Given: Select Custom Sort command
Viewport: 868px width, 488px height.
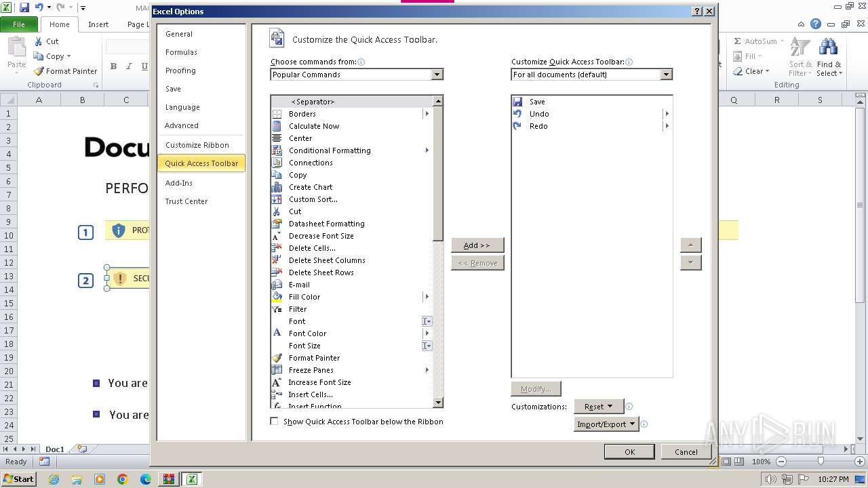Looking at the screenshot, I should [351, 199].
